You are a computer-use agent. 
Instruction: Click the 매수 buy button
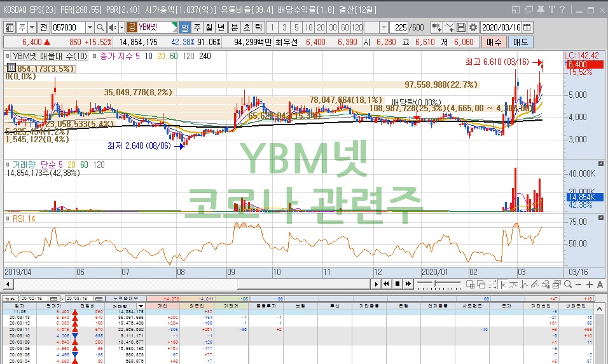click(x=494, y=42)
